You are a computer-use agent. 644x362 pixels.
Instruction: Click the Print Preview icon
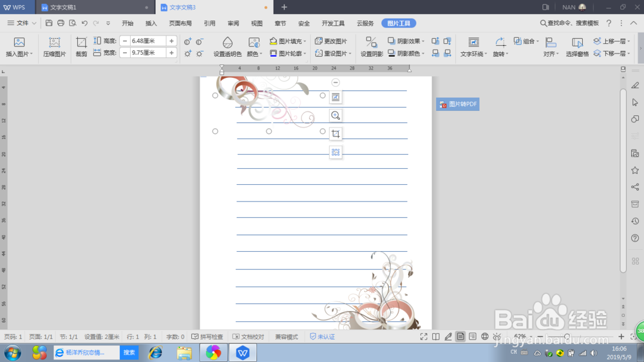click(73, 23)
